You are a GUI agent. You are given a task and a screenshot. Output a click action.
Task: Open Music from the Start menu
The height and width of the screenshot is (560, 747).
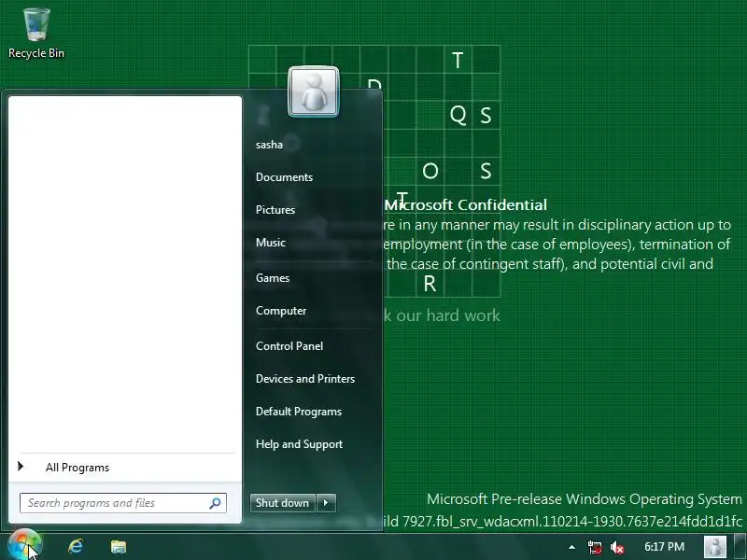[x=271, y=243]
